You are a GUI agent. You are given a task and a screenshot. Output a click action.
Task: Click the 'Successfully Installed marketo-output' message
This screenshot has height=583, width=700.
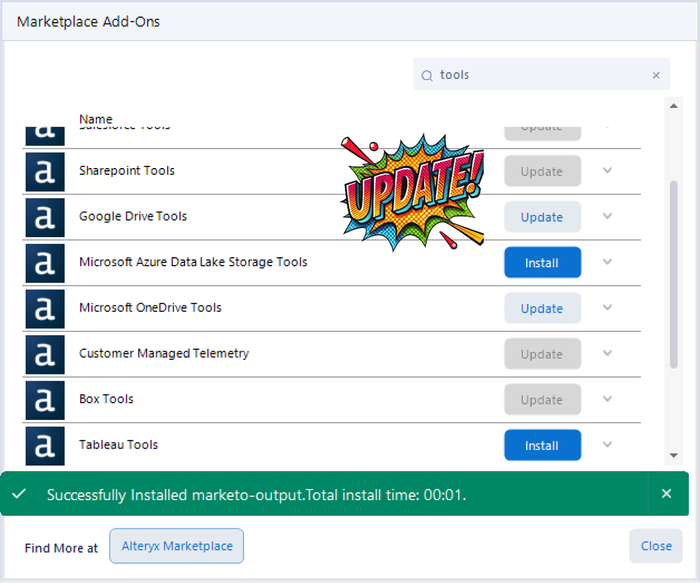pyautogui.click(x=256, y=495)
